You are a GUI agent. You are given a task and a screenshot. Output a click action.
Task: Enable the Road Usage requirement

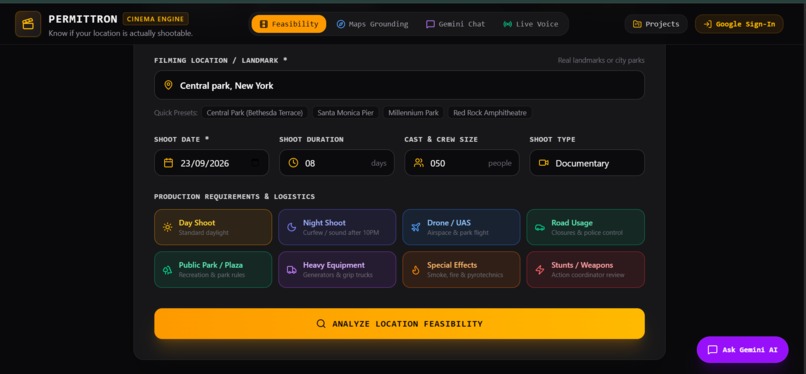pos(585,227)
